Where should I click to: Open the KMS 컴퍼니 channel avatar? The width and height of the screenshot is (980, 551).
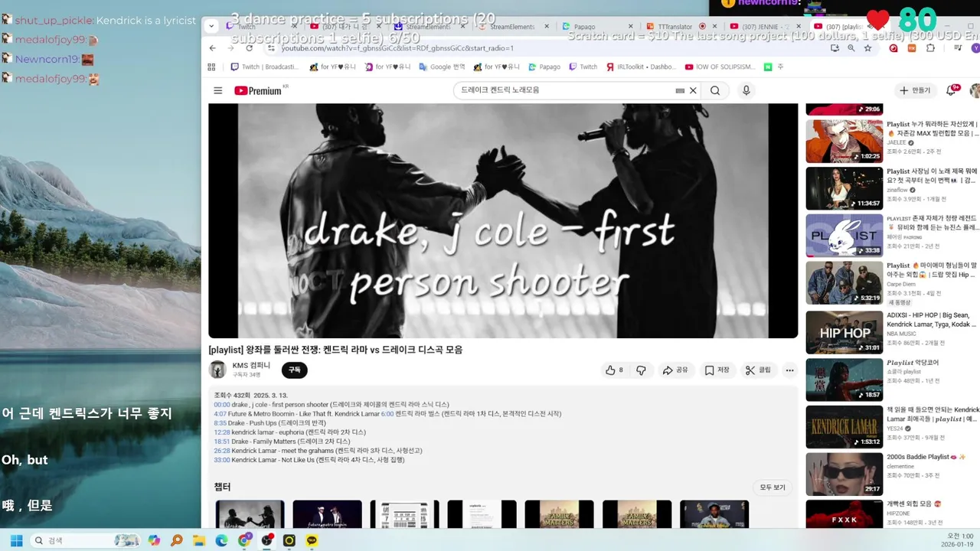pos(217,370)
